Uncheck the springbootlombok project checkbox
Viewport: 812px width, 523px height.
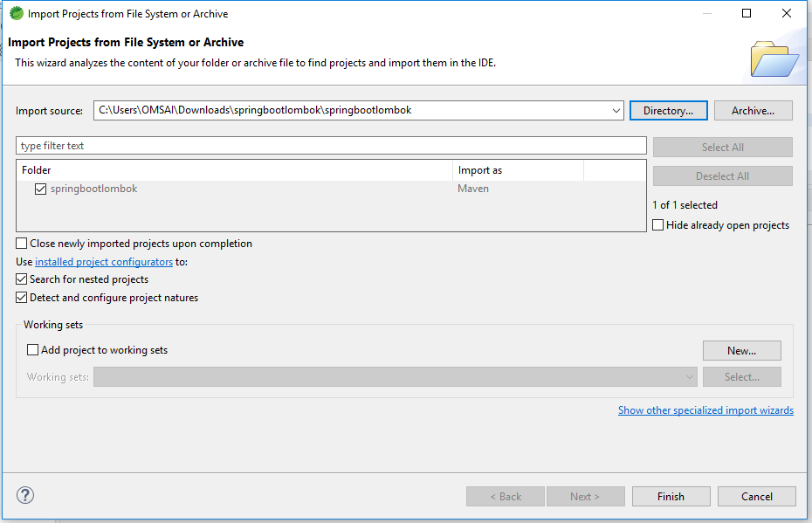point(40,189)
